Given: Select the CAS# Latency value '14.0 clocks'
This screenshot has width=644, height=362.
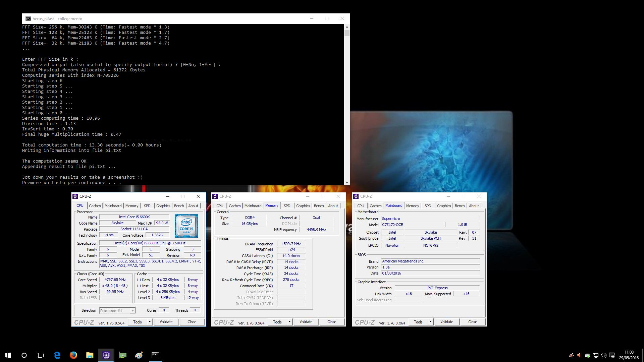Looking at the screenshot, I should pos(291,256).
